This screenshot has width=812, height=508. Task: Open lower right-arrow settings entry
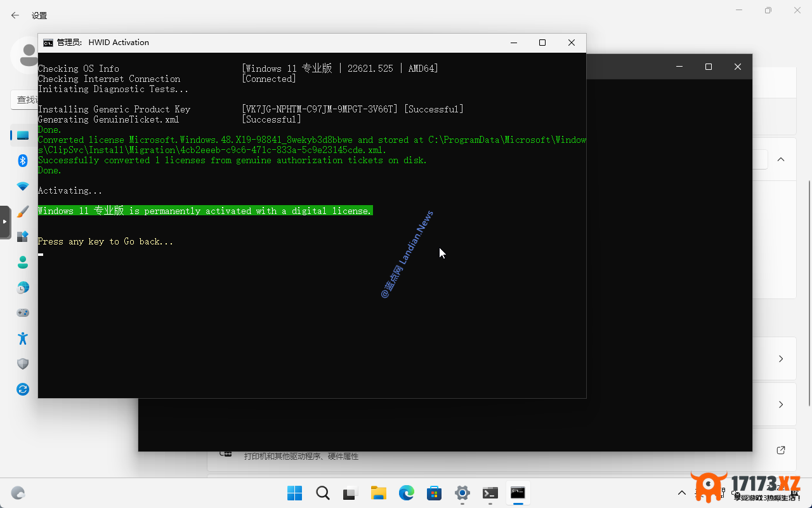[781, 404]
